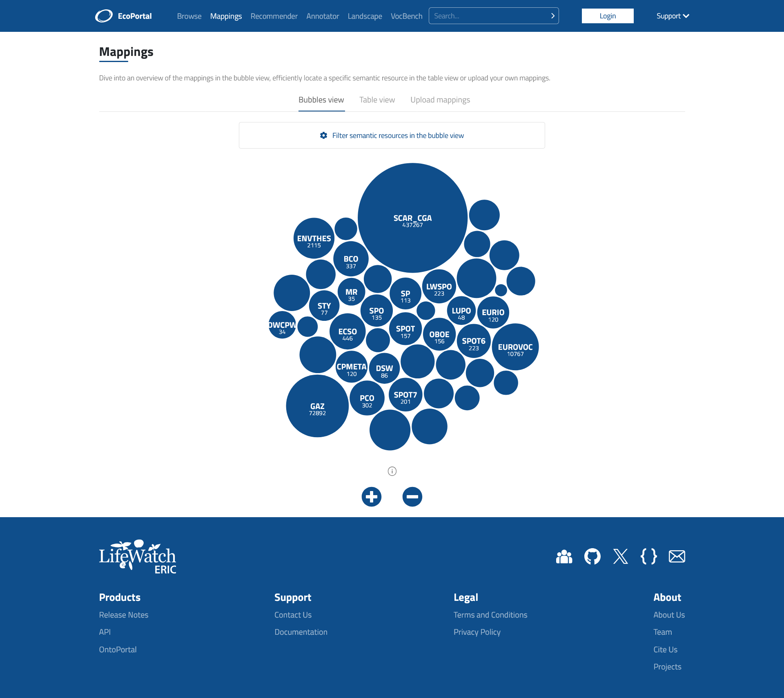Open the Privacy Policy link
Viewport: 784px width, 698px height.
[477, 632]
